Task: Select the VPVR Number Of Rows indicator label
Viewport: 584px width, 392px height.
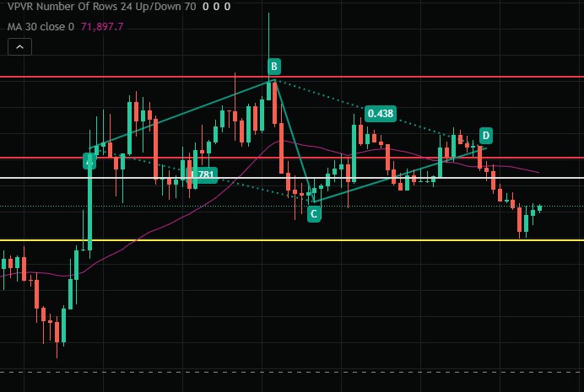Action: (x=101, y=7)
